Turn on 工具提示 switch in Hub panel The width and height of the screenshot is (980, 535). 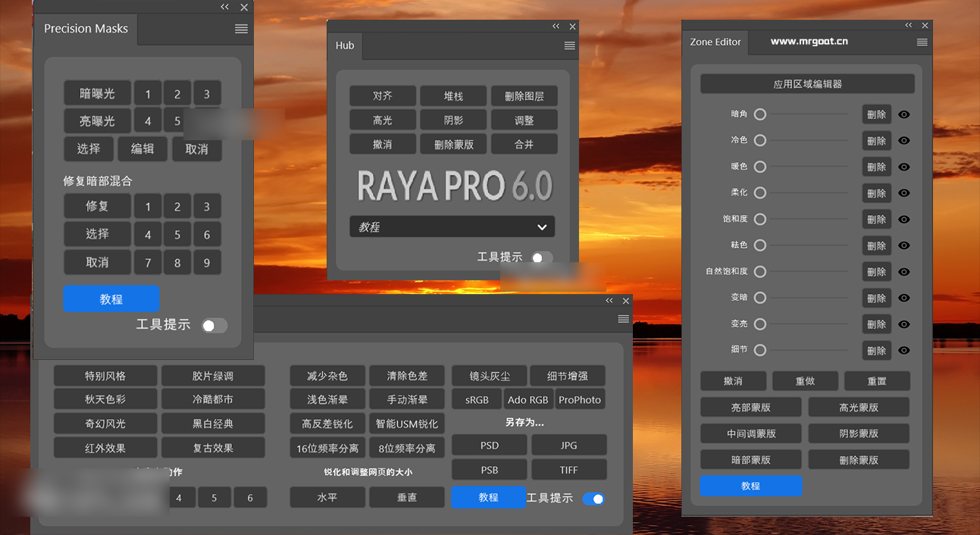click(x=541, y=258)
